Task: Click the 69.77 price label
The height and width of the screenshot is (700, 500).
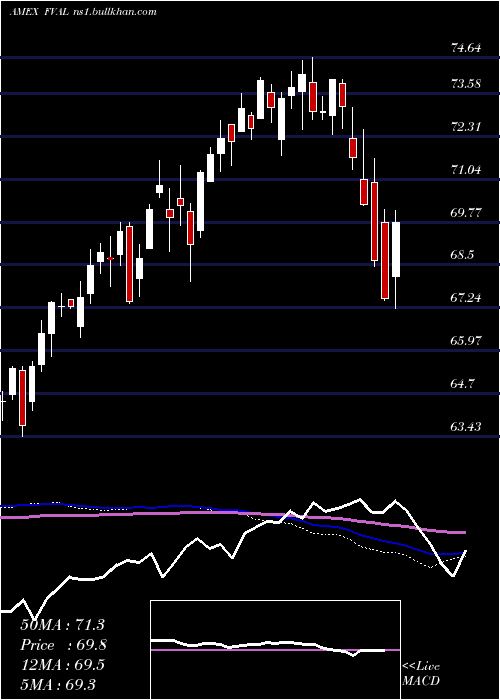Action: 466,212
